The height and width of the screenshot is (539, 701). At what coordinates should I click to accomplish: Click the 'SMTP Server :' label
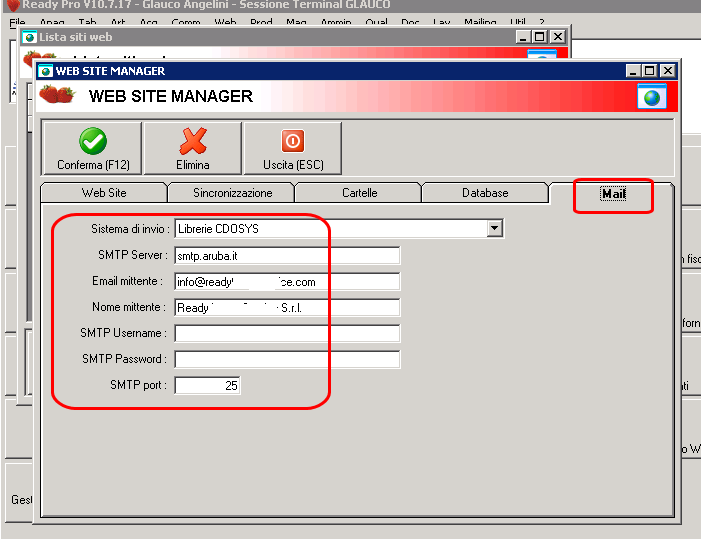pos(133,255)
